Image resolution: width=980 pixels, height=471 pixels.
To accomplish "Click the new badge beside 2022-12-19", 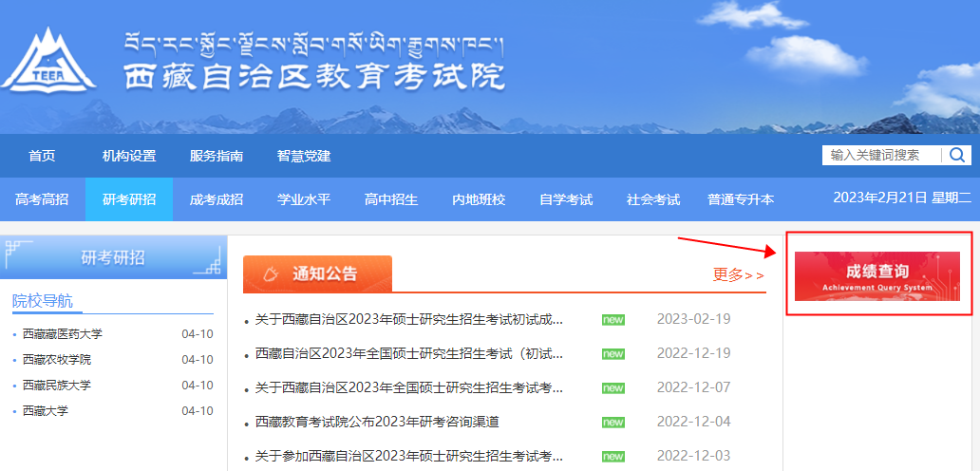I will [613, 354].
